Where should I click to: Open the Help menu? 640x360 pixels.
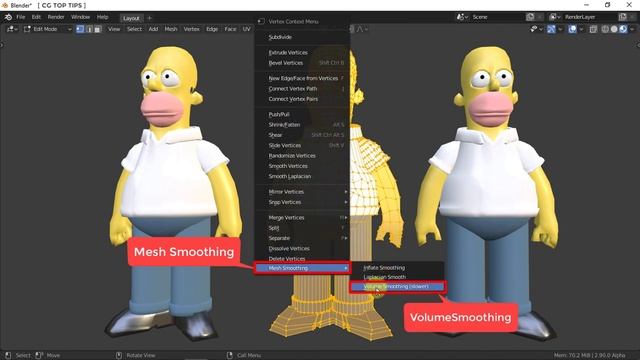point(102,17)
